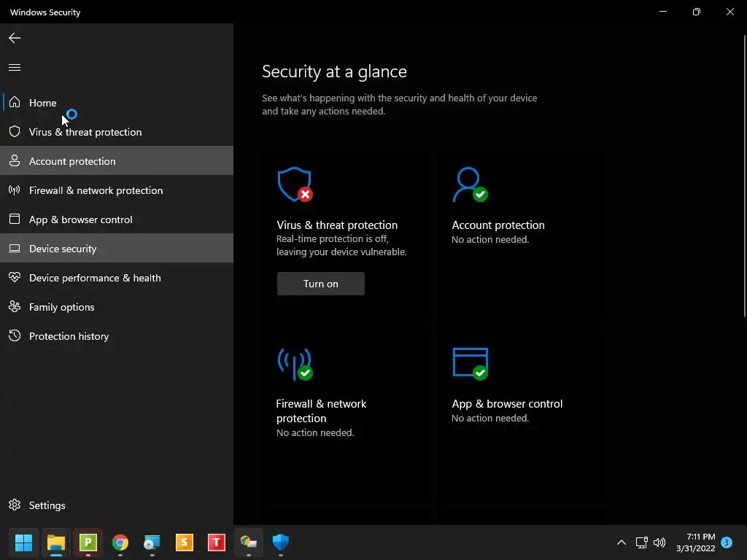Open App & browser control in sidebar

pyautogui.click(x=117, y=219)
